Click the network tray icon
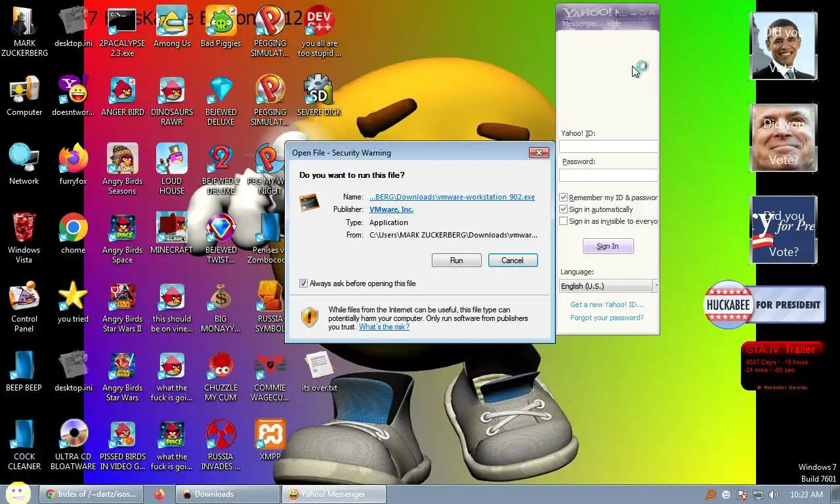 click(758, 495)
